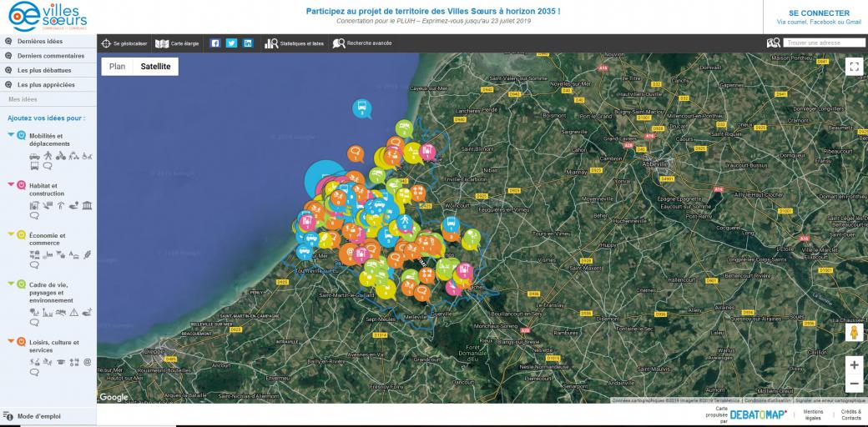Click SE CONNECTER to log in

pos(819,13)
